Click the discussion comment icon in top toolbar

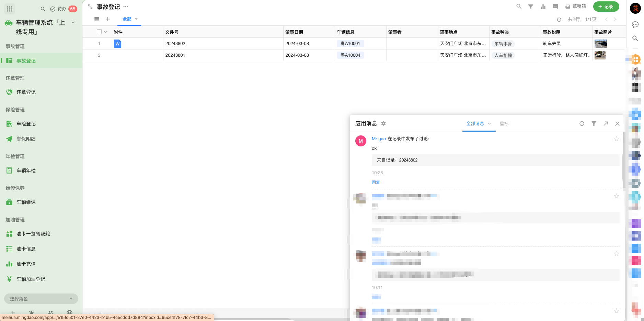coord(555,7)
